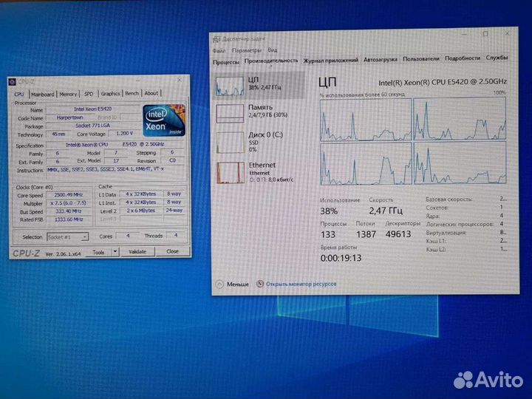
Task: Open the Пользователи tab
Action: (x=420, y=58)
